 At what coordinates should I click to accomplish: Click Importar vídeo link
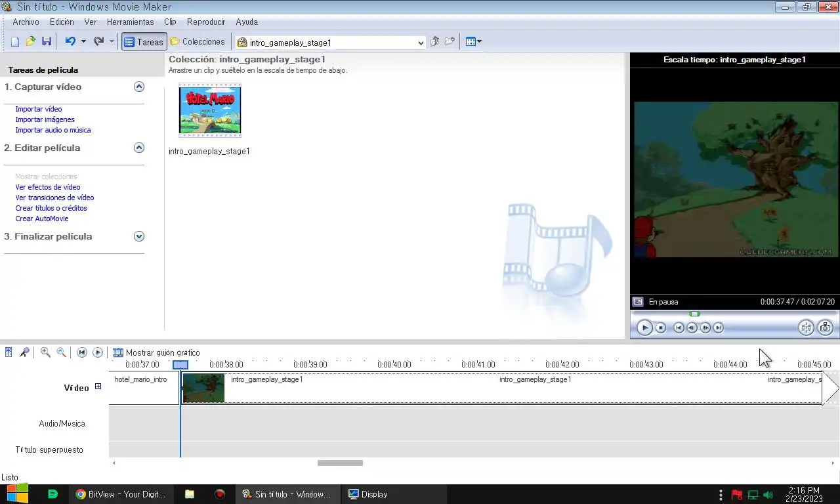[39, 109]
